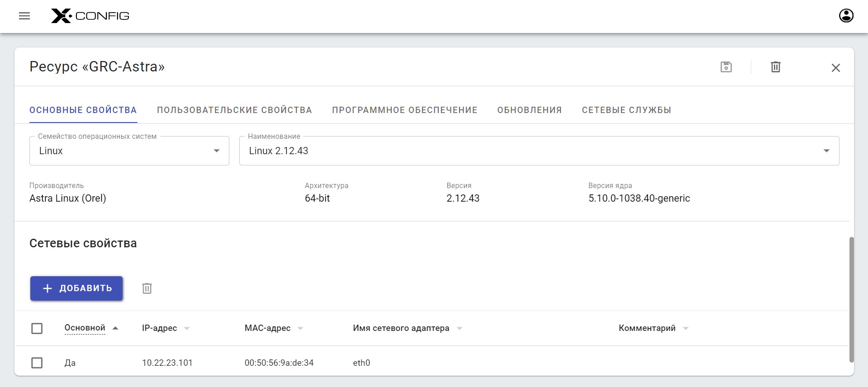Image resolution: width=868 pixels, height=387 pixels.
Task: Expand the Комментарий column dropdown arrow
Action: pyautogui.click(x=686, y=329)
